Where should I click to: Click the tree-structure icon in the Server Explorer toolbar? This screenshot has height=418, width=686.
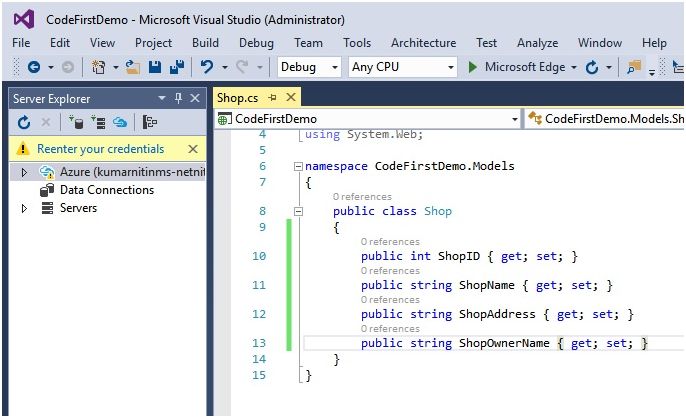pyautogui.click(x=150, y=122)
